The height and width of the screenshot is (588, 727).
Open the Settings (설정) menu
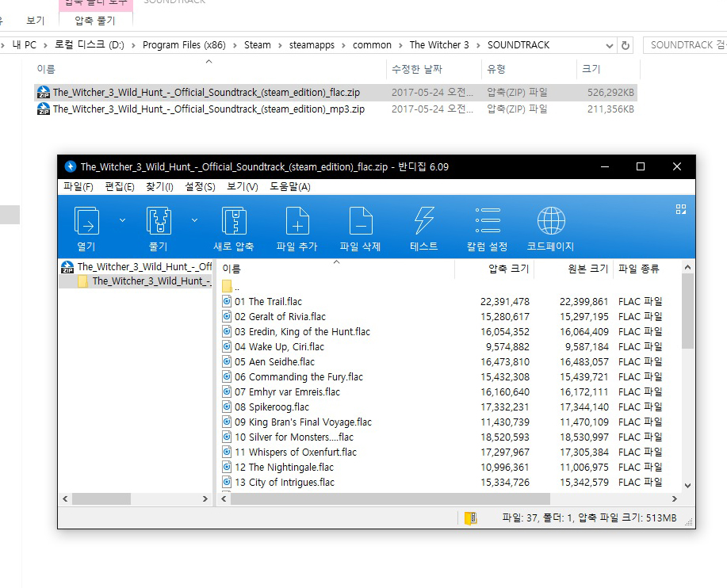tap(201, 187)
